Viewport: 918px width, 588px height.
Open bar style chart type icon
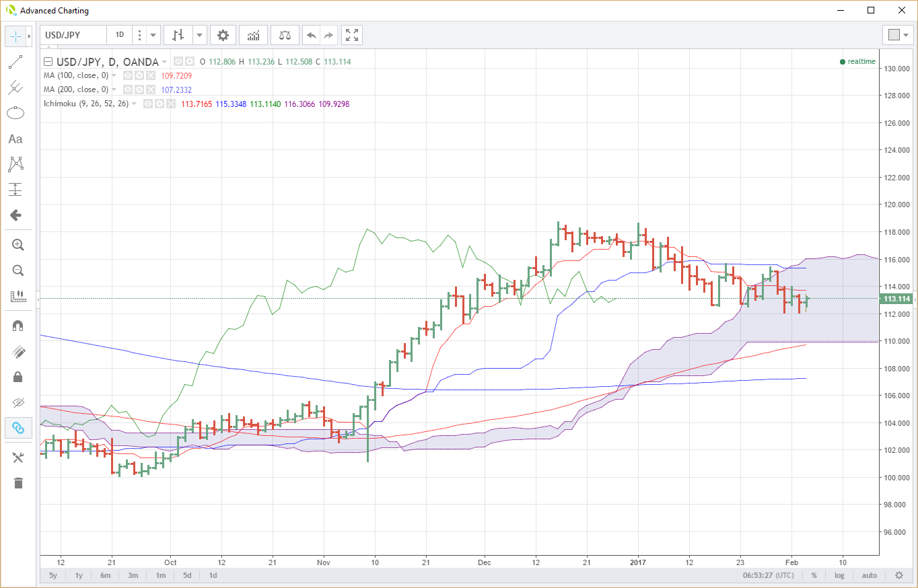(178, 35)
